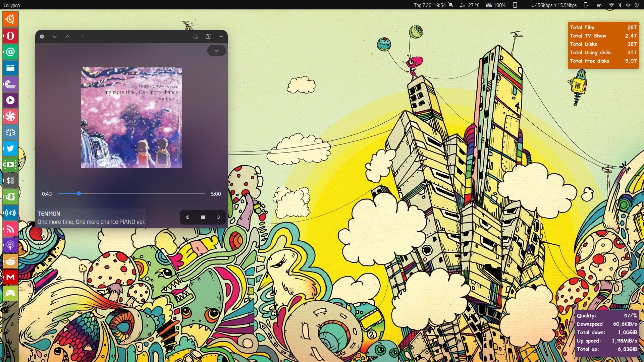Open the green game controller dock icon
Screen dimensions: 644x362
pos(10,293)
